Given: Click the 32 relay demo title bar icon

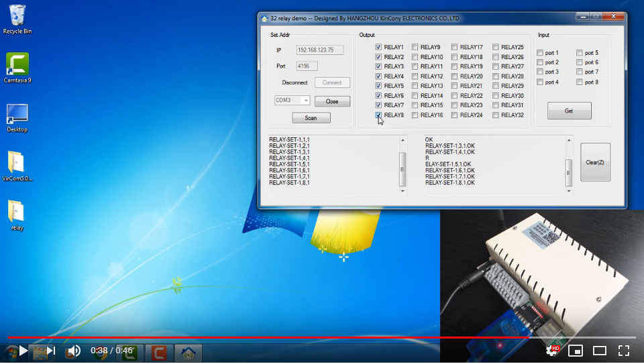Looking at the screenshot, I should click(264, 19).
